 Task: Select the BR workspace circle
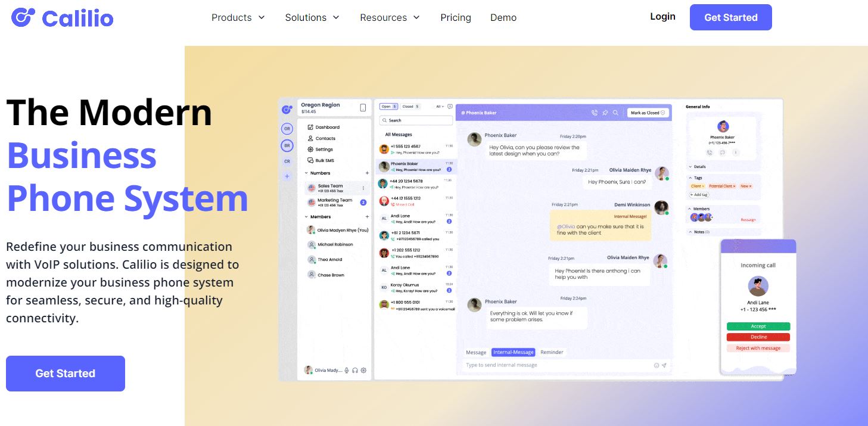click(x=287, y=145)
